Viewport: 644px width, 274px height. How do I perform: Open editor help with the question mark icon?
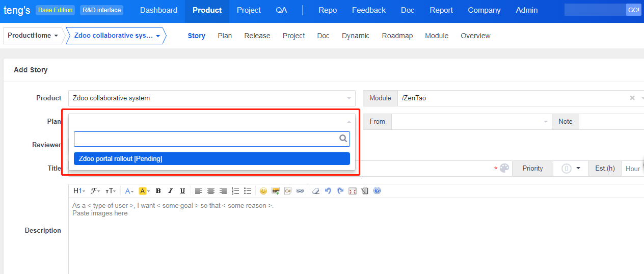[x=377, y=191]
